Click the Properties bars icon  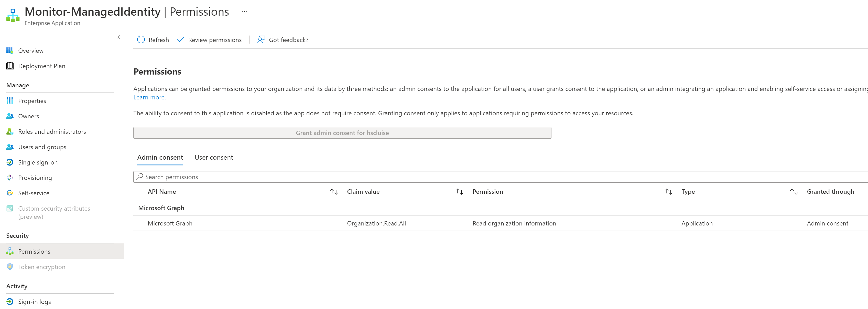10,100
